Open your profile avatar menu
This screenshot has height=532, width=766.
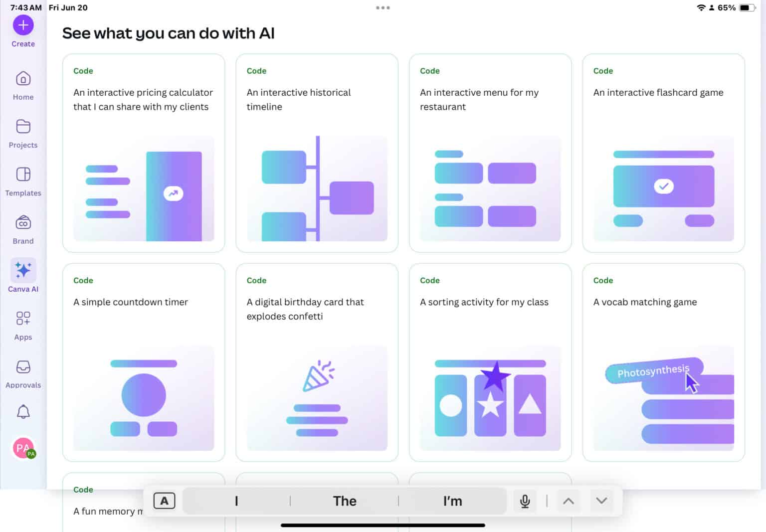coord(23,448)
